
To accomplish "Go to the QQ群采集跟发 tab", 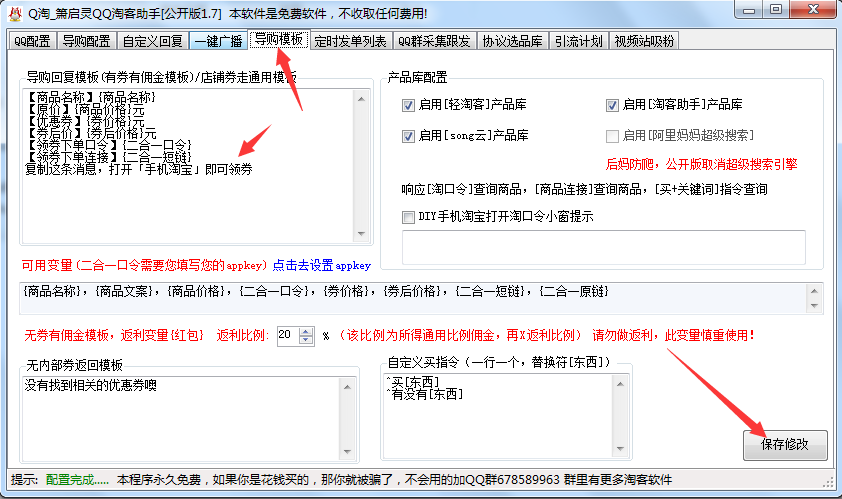I will (x=435, y=41).
